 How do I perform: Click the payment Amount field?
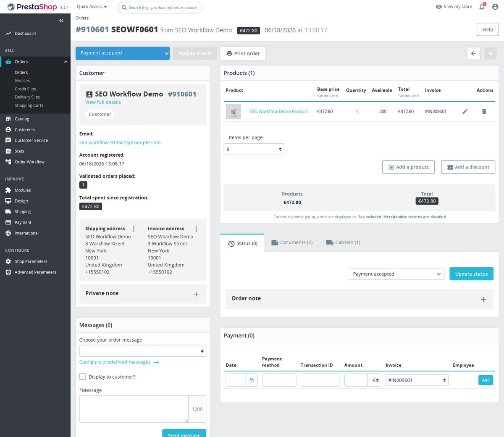356,380
